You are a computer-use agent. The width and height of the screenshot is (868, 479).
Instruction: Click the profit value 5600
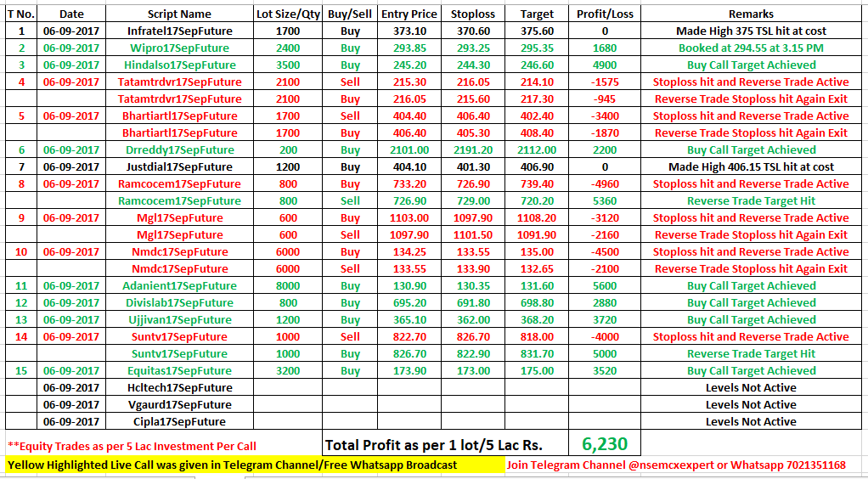605,285
